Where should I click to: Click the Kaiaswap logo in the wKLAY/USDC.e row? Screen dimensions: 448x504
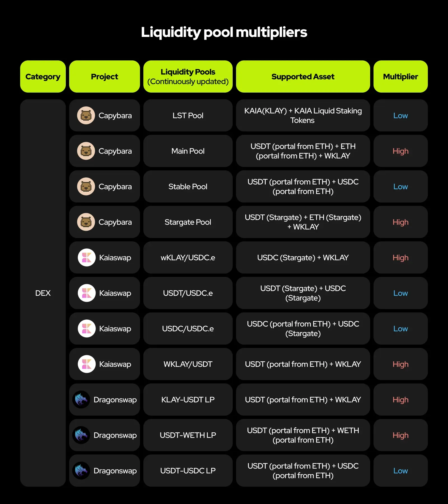(87, 258)
